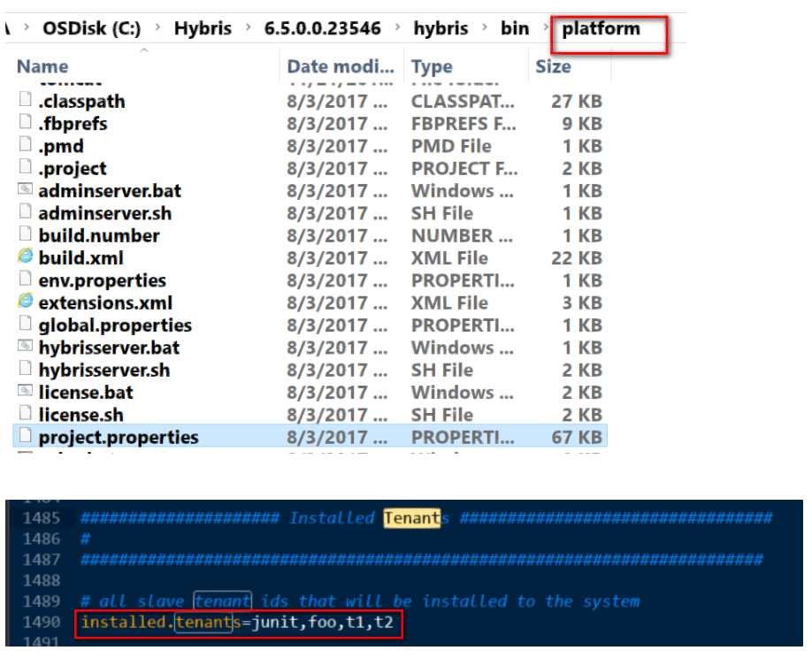Select the .fbprefs file name

[73, 124]
